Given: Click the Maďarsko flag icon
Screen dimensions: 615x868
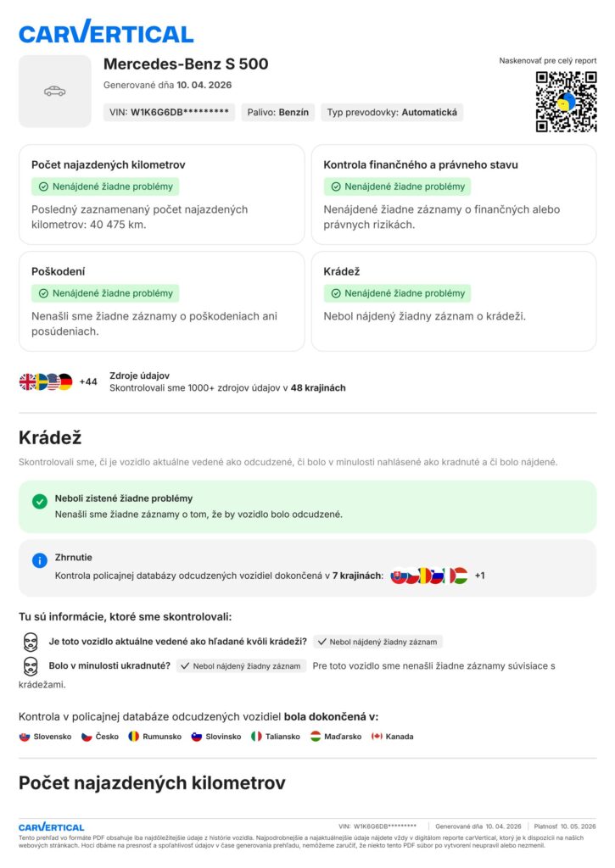Looking at the screenshot, I should pos(316,737).
